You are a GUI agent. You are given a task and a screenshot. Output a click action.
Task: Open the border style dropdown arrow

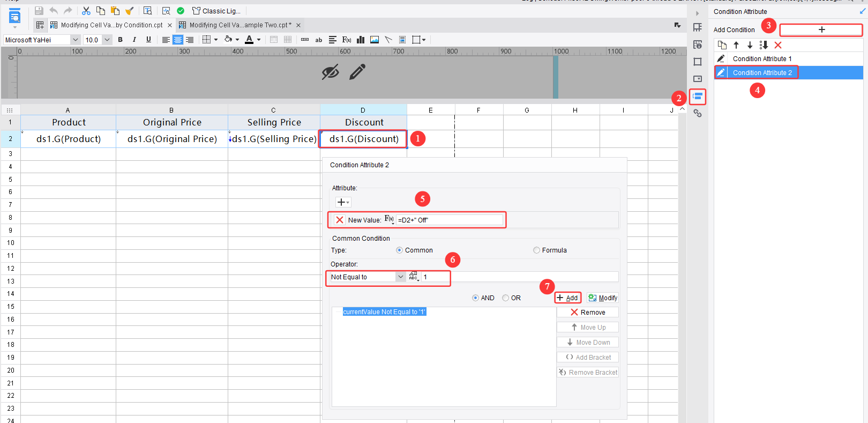coord(216,40)
